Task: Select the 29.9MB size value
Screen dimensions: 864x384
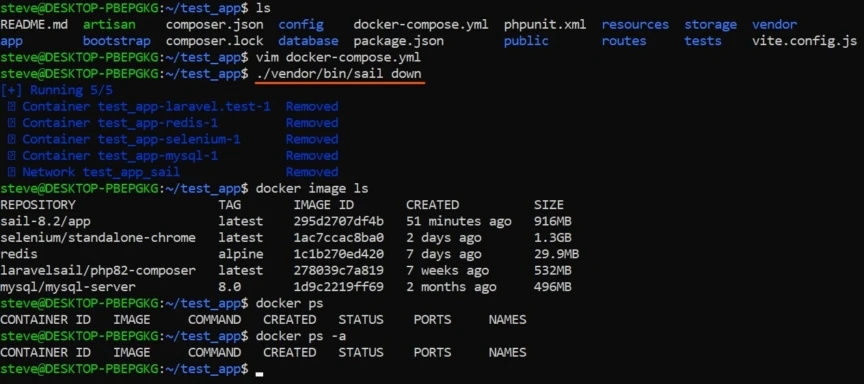Action: [x=556, y=255]
